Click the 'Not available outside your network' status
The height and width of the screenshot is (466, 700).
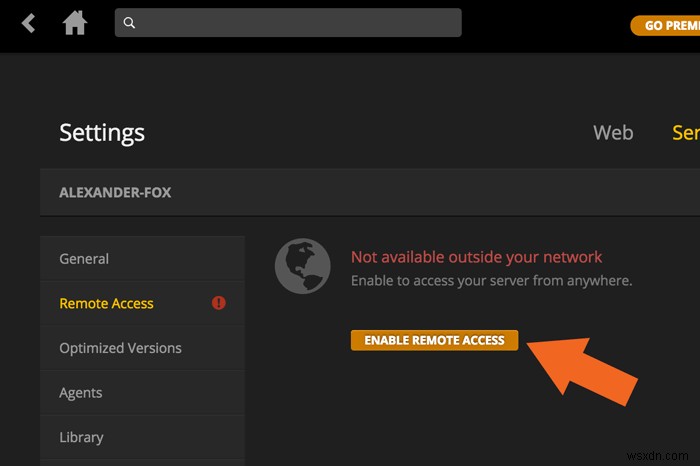pyautogui.click(x=476, y=257)
